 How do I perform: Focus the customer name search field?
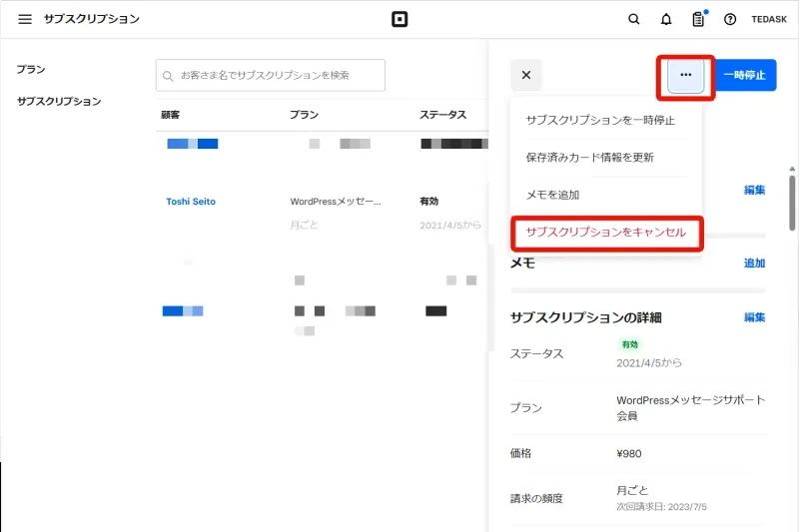point(271,75)
